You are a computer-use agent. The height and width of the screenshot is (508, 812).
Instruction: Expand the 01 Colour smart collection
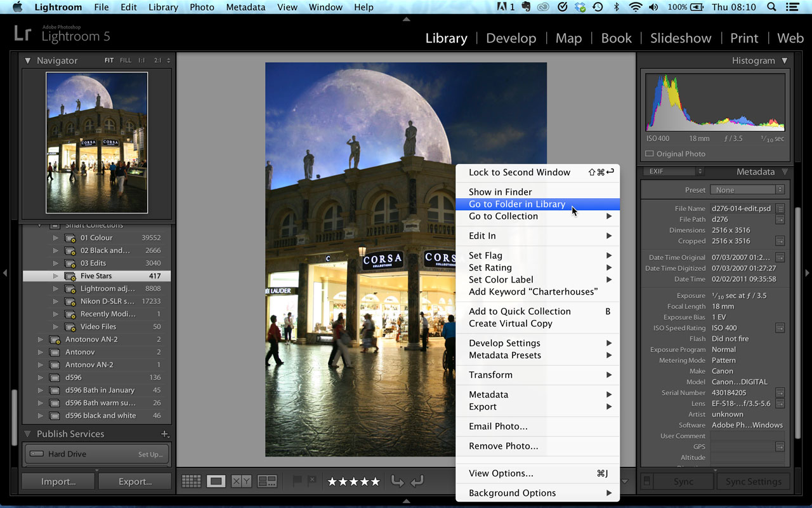point(55,237)
